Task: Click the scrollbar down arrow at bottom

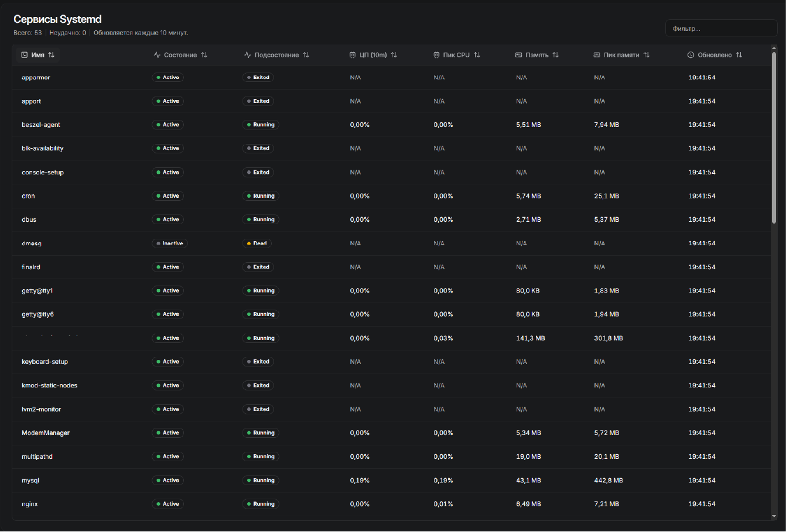Action: 774,516
